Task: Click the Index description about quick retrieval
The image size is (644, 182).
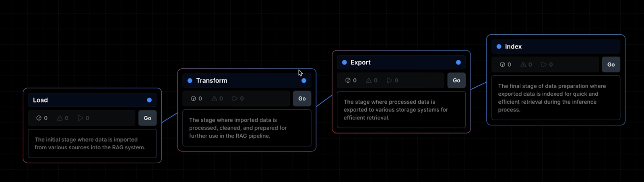Action: [x=552, y=98]
